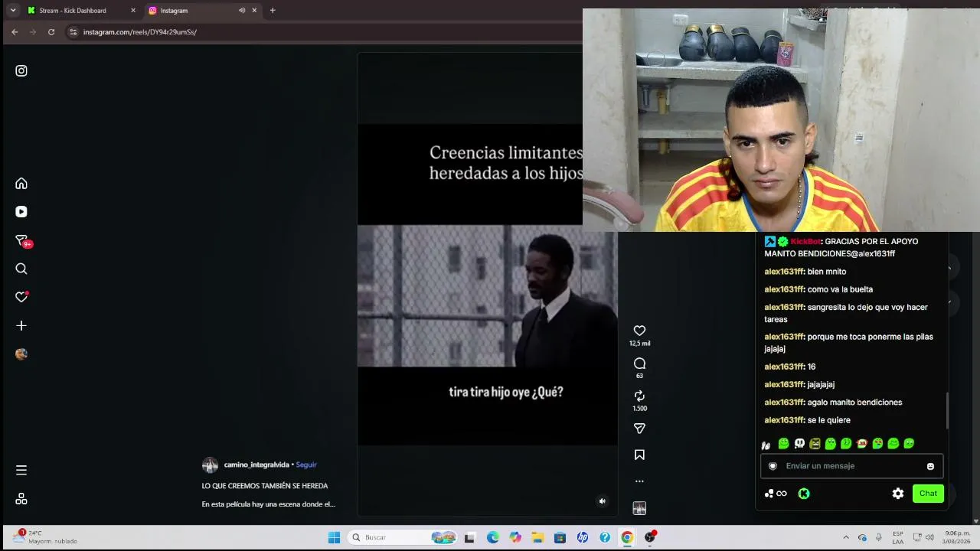Open the recent emotes icon in chat

tap(766, 445)
